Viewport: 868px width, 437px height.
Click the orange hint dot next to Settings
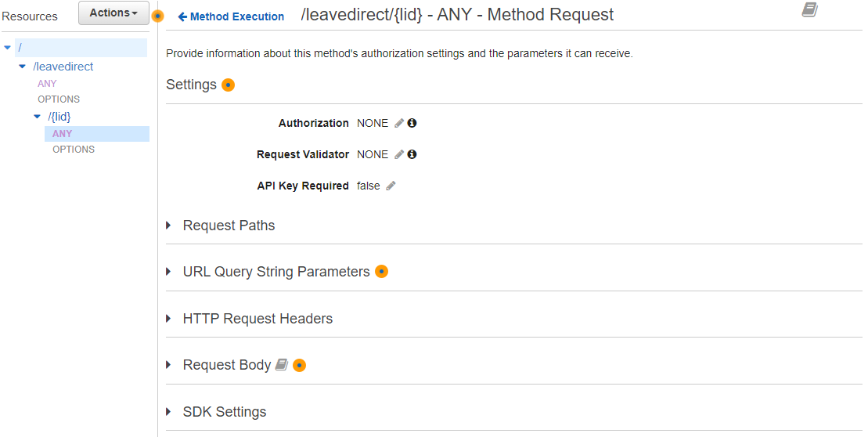click(x=228, y=85)
